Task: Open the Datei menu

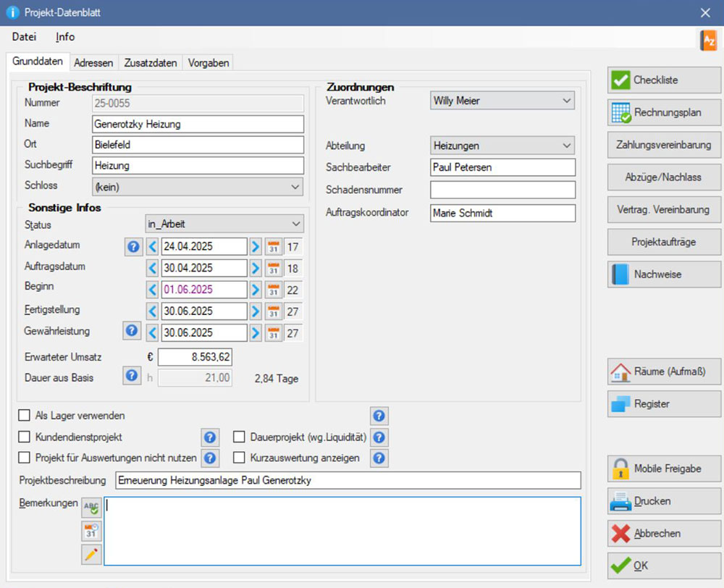Action: tap(24, 37)
